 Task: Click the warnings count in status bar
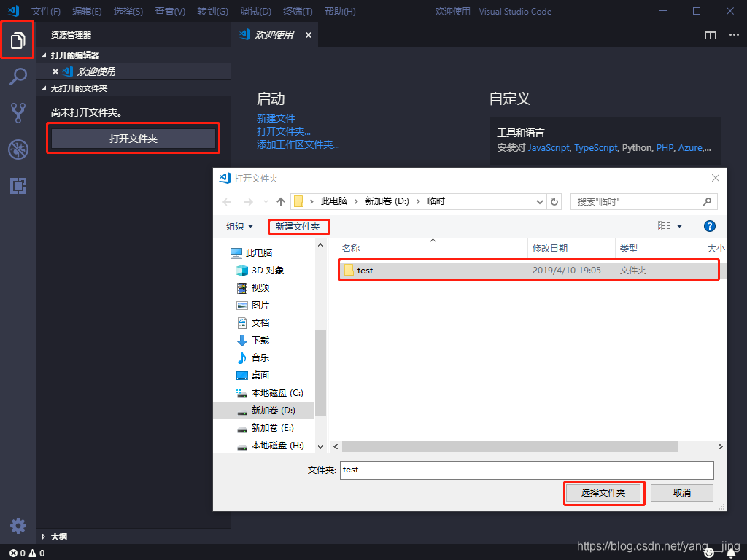(x=36, y=553)
